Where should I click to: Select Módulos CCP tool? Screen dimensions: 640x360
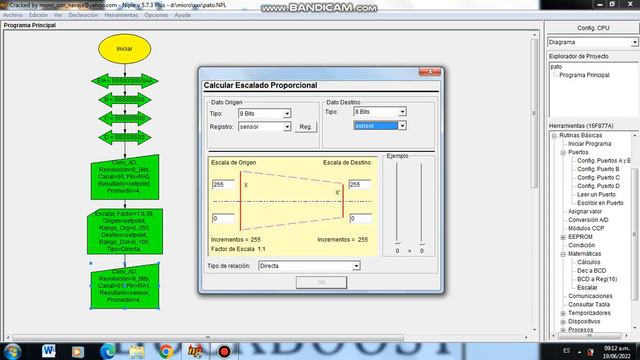point(586,229)
